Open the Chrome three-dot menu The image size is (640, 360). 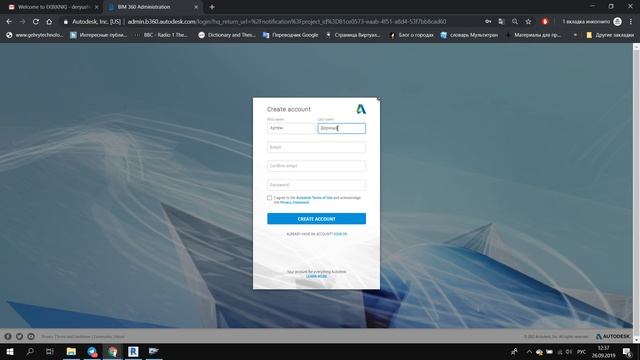(x=631, y=22)
